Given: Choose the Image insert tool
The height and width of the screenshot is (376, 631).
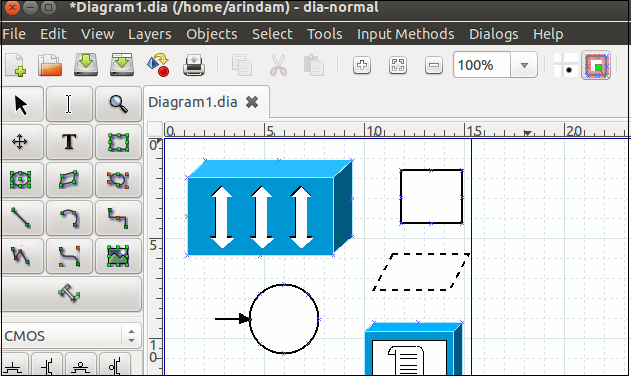Looking at the screenshot, I should click(118, 256).
